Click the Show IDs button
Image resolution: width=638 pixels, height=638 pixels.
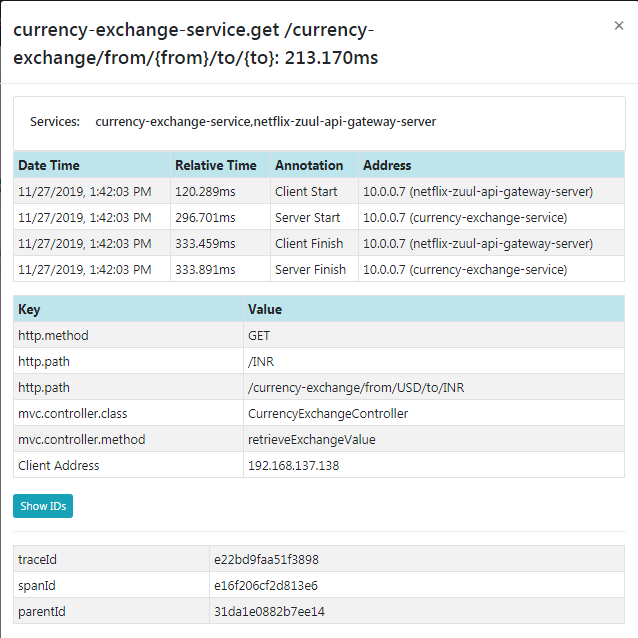[43, 506]
